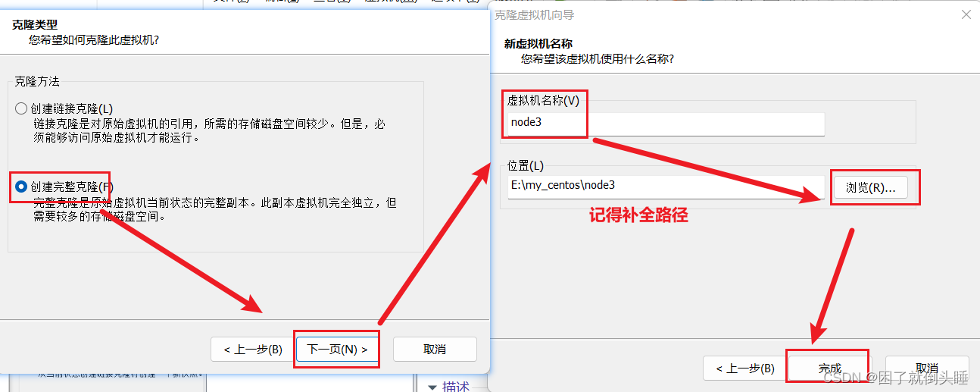This screenshot has width=980, height=392.
Task: Select the 创建链接克隆(L) radio option
Action: tap(21, 108)
